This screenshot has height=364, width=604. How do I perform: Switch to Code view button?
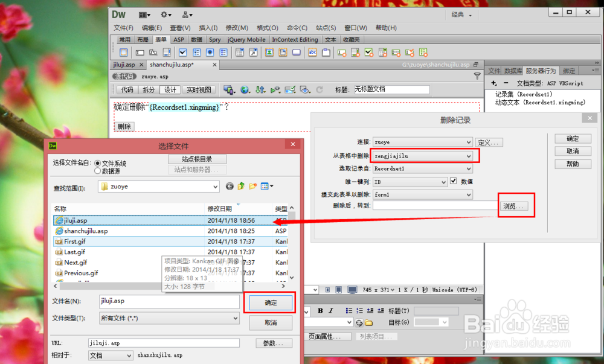(x=127, y=90)
